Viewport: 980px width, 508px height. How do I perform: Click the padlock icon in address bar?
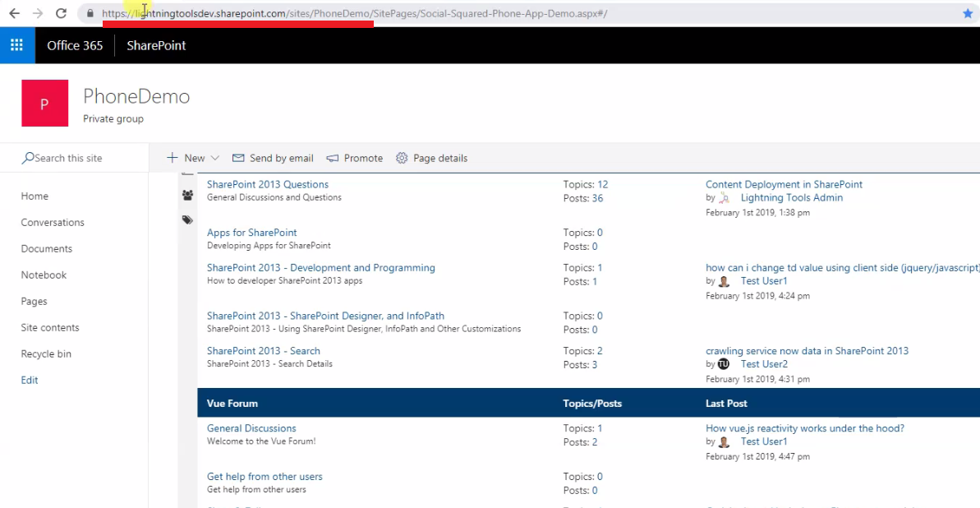(90, 13)
